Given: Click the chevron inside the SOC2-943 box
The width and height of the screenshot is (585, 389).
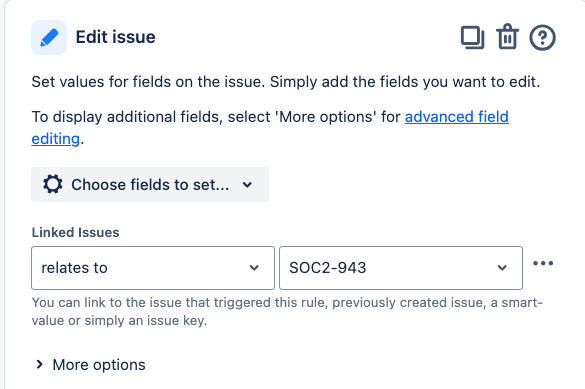Looking at the screenshot, I should point(502,268).
